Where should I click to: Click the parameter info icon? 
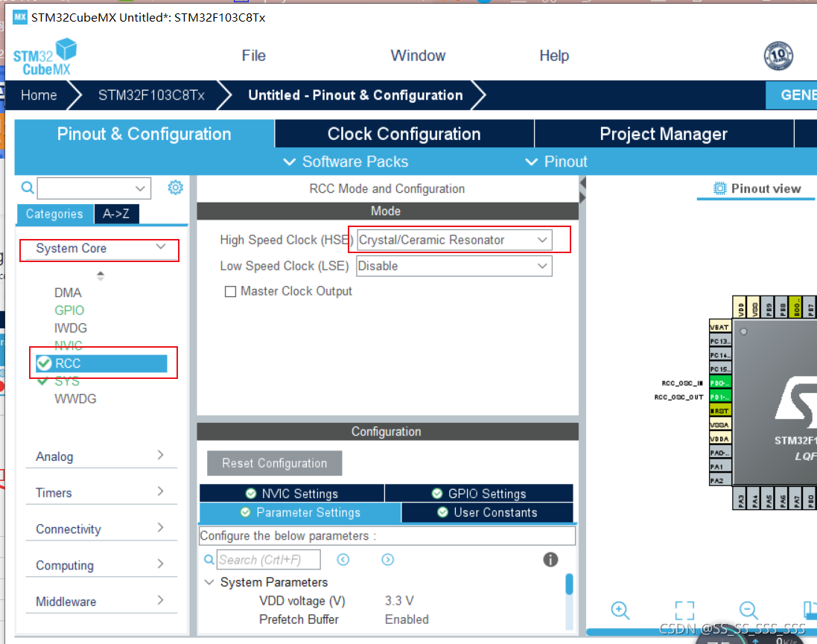[x=550, y=560]
